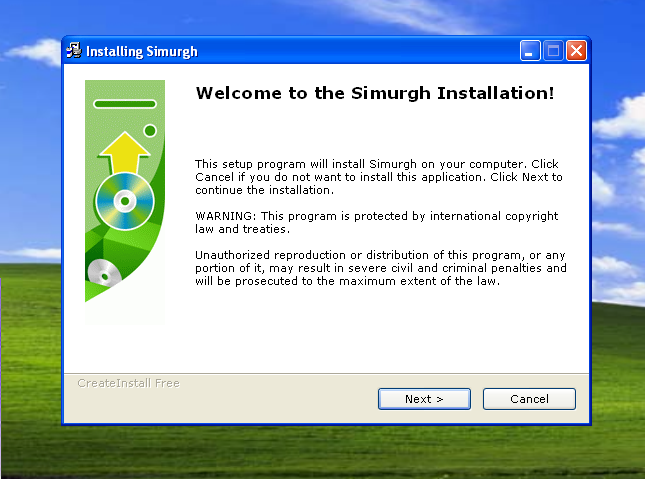Click the small CD at the banner bottom
Viewport: 645px width, 479px height.
click(x=102, y=272)
